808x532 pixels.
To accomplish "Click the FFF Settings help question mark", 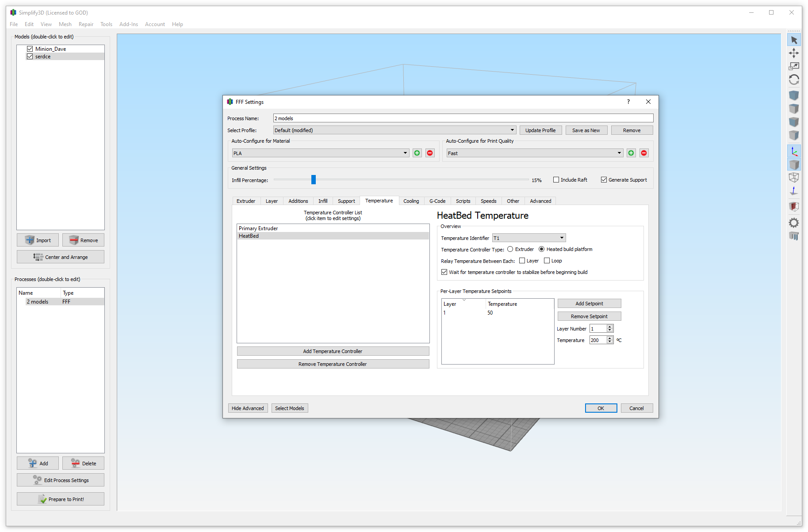I will (x=628, y=102).
